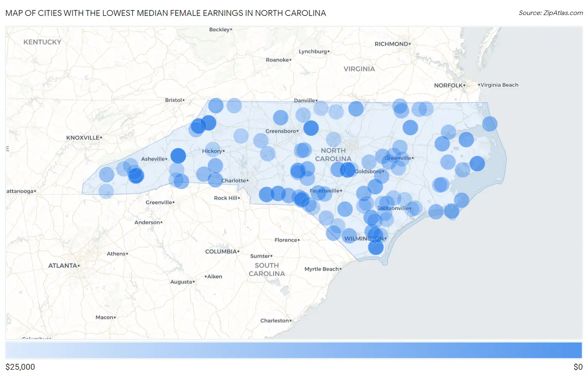Click the bubble near Greensboro label

pyautogui.click(x=311, y=128)
